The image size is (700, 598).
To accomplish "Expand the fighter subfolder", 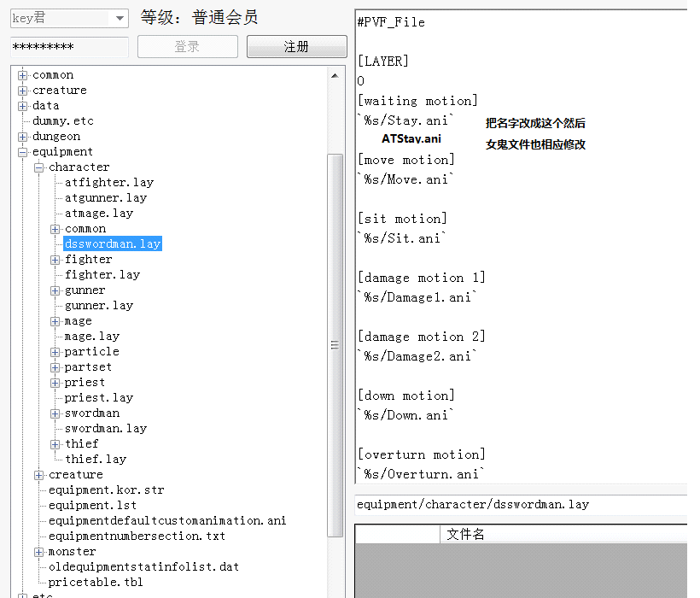I will click(x=55, y=260).
